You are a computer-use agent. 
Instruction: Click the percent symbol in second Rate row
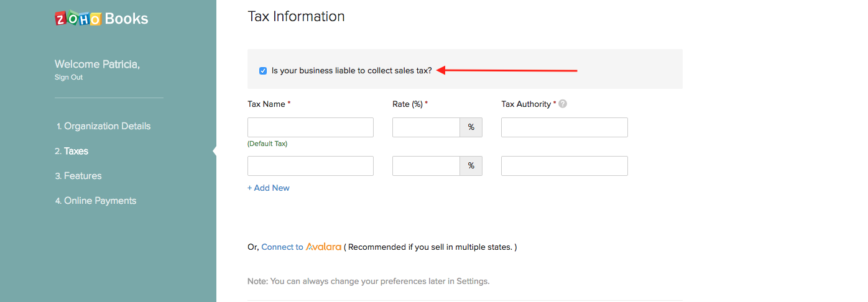(471, 166)
